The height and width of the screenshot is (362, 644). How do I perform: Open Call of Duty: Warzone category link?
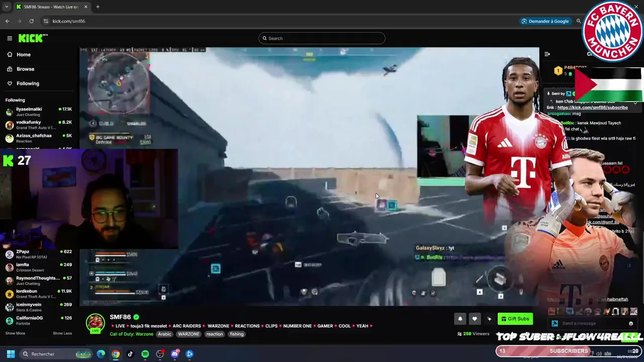tap(131, 334)
